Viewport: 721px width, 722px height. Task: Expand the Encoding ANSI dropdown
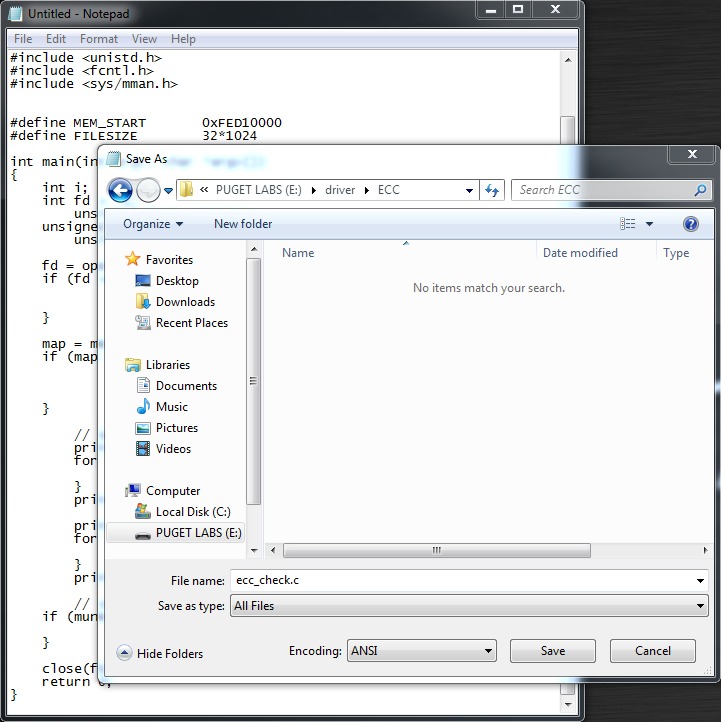point(421,651)
